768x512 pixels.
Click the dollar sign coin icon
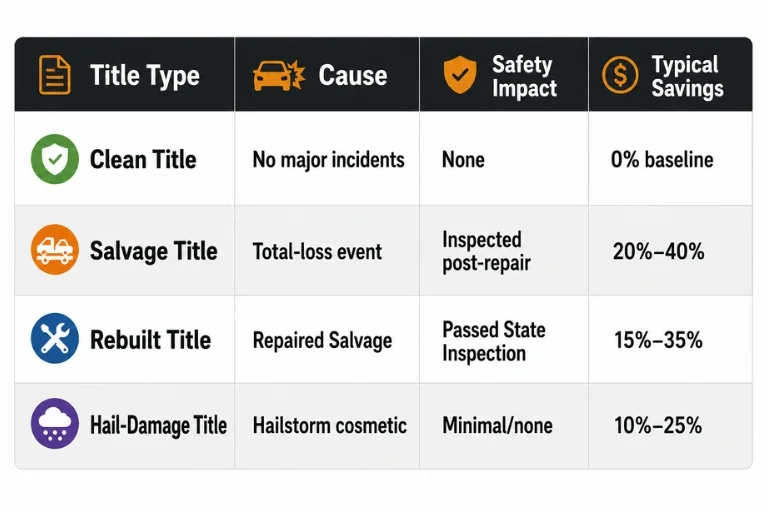[620, 75]
